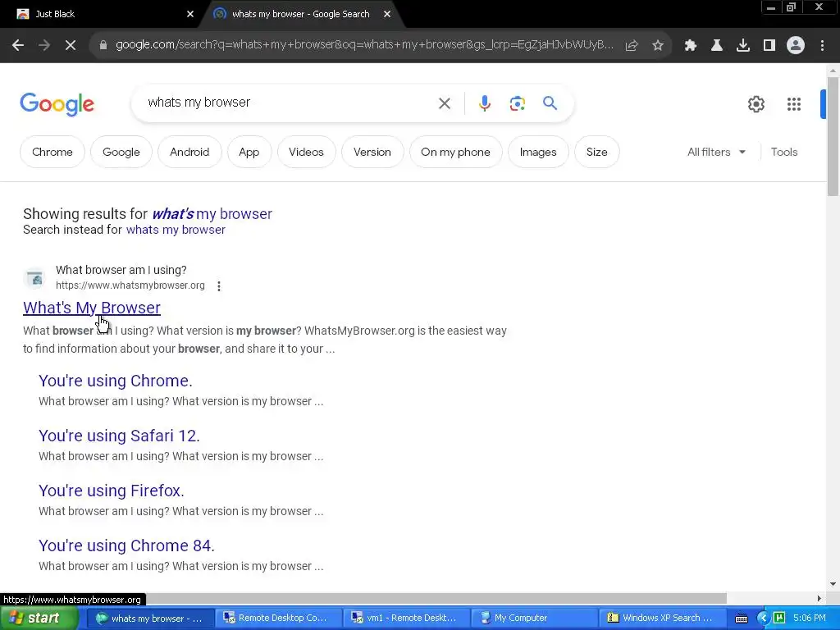Show hidden tray icons arrow

(763, 619)
